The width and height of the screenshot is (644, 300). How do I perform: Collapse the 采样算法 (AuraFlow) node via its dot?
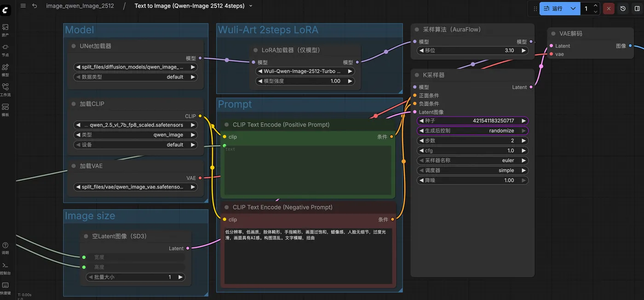[x=417, y=29]
